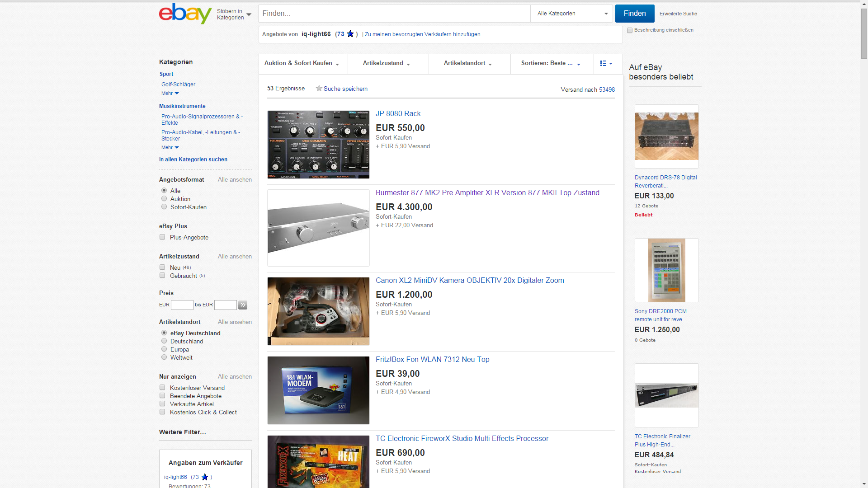The width and height of the screenshot is (868, 488).
Task: Focus the maximum bis EUR price field
Action: click(x=226, y=305)
